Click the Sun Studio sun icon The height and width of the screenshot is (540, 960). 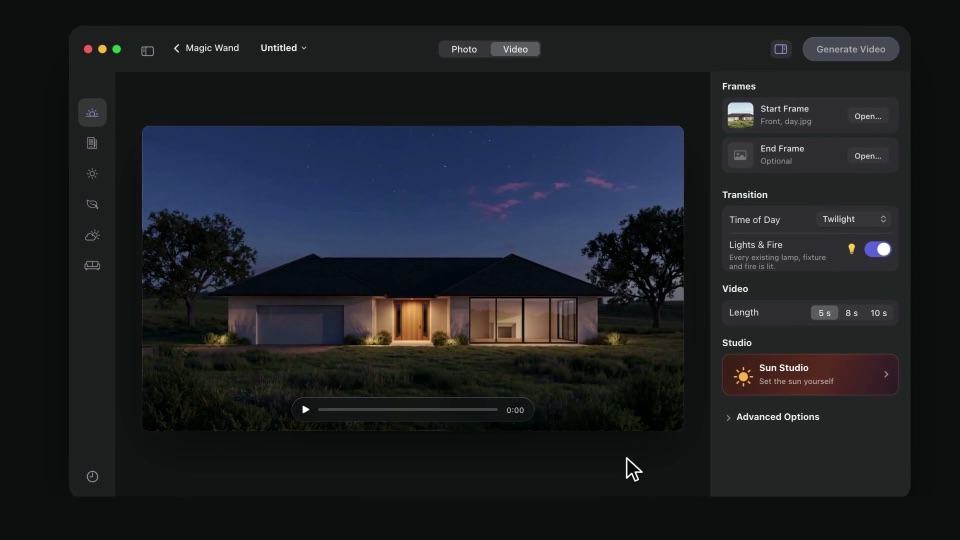coord(743,376)
